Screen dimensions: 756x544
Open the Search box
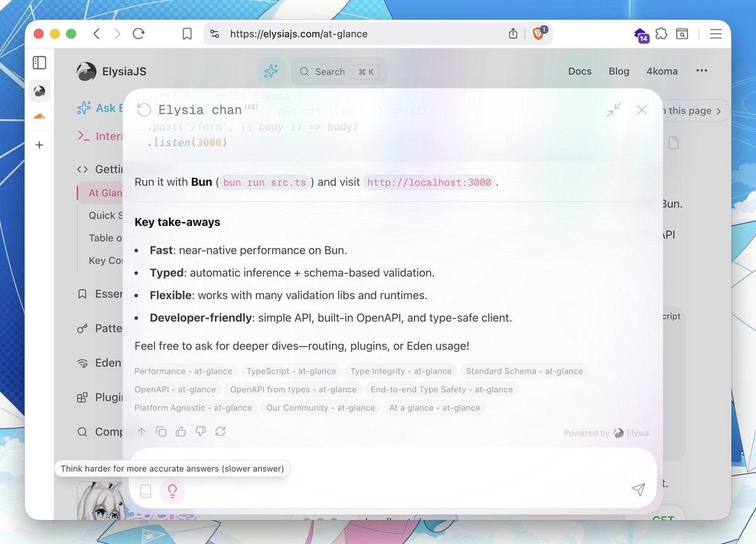[x=338, y=72]
